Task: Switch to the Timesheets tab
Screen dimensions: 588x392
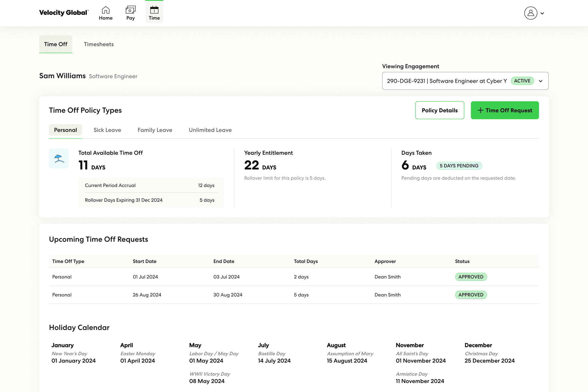Action: click(99, 44)
